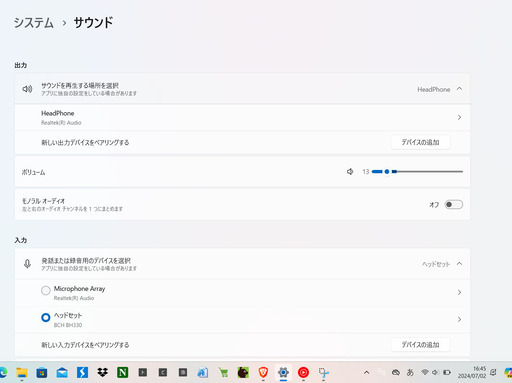Viewport: 512px width, 383px height.
Task: Open the notification bell in tray
Action: pyautogui.click(x=493, y=372)
